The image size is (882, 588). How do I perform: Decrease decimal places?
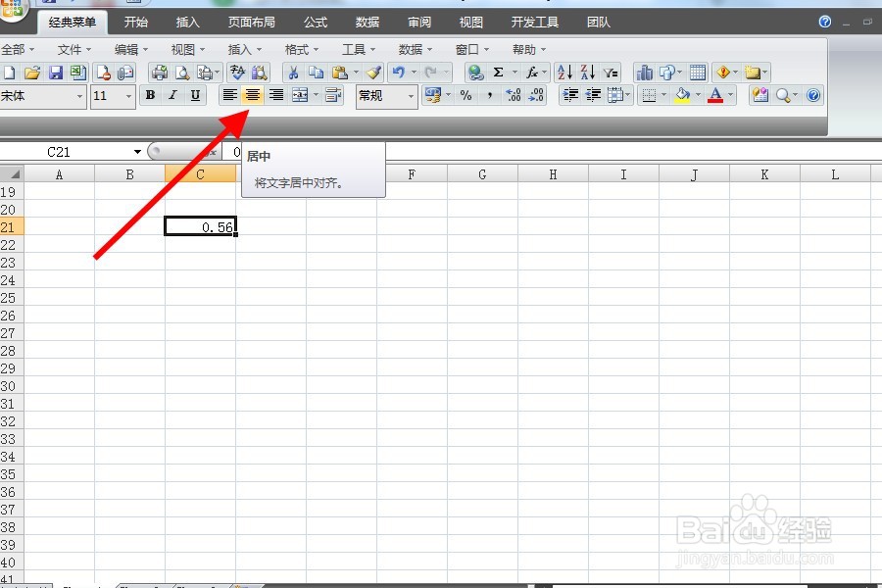[536, 96]
